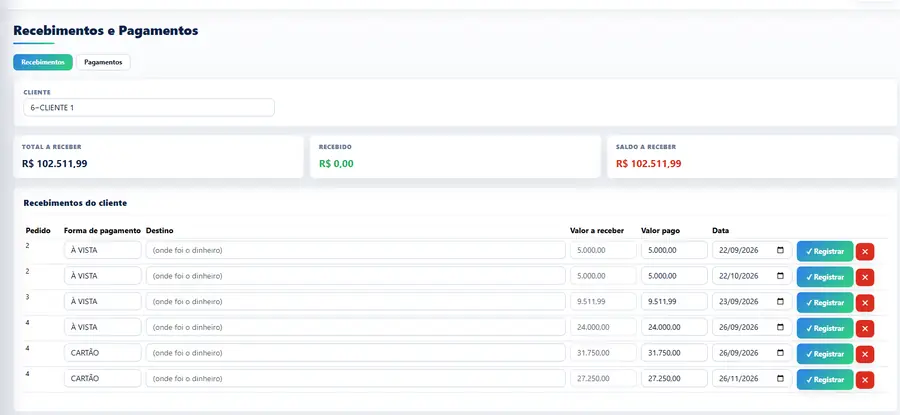Click CARTÃO field in the 27.250,00 row

pos(102,378)
